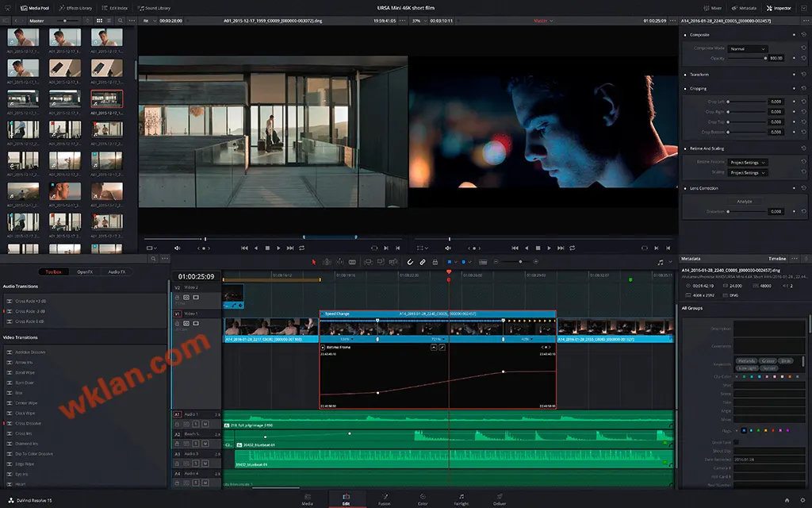Image resolution: width=812 pixels, height=508 pixels.
Task: Zoom out timeline with minus icon
Action: coord(496,262)
